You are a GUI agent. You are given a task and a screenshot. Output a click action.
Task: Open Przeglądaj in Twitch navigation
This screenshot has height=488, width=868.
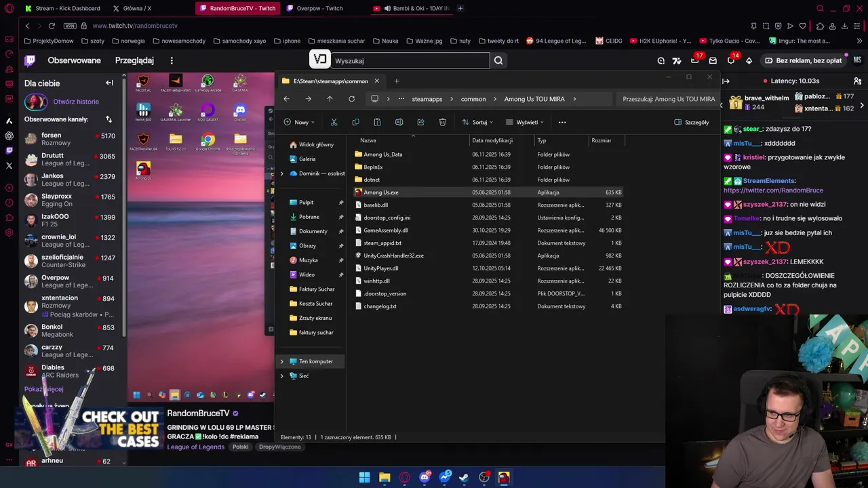(x=134, y=60)
